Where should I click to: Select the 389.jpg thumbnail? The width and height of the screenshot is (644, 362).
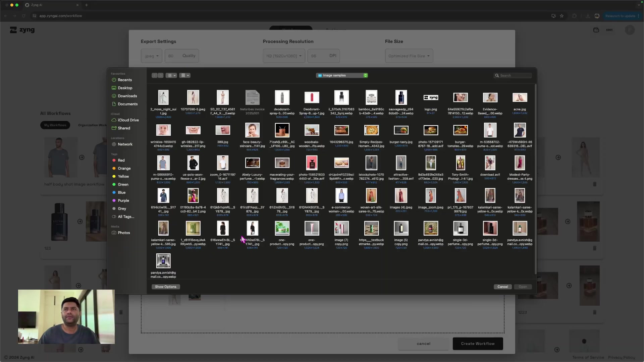(x=223, y=130)
